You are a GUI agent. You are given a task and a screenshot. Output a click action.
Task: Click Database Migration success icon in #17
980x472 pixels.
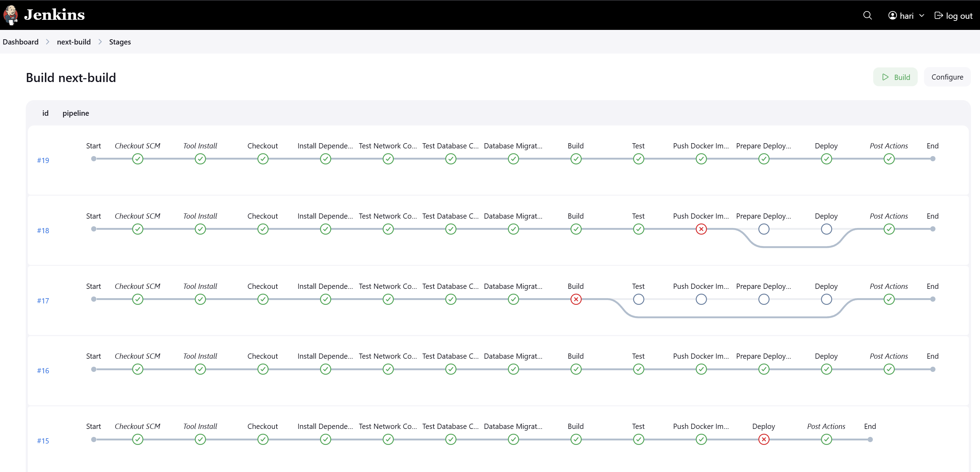coord(513,300)
